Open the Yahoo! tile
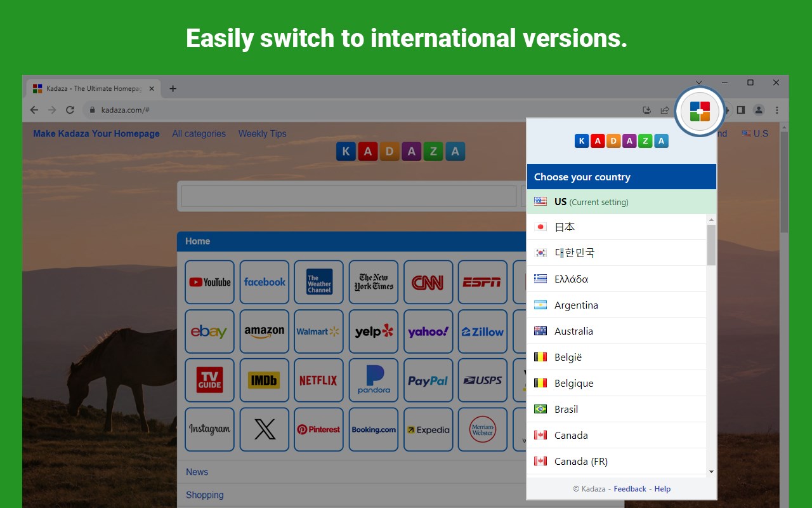812x508 pixels. coord(428,331)
